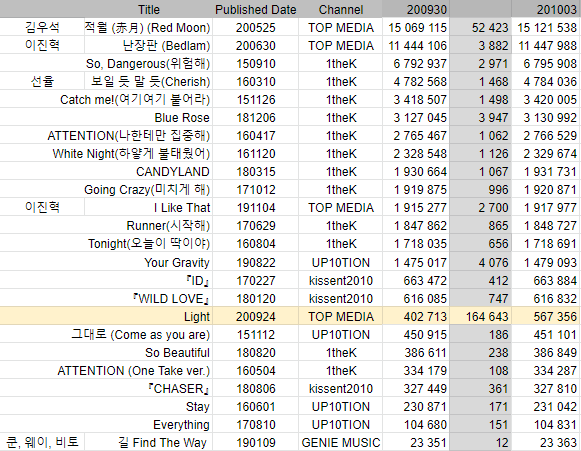This screenshot has width=581, height=451.
Task: Select the Published Date column header
Action: click(256, 9)
